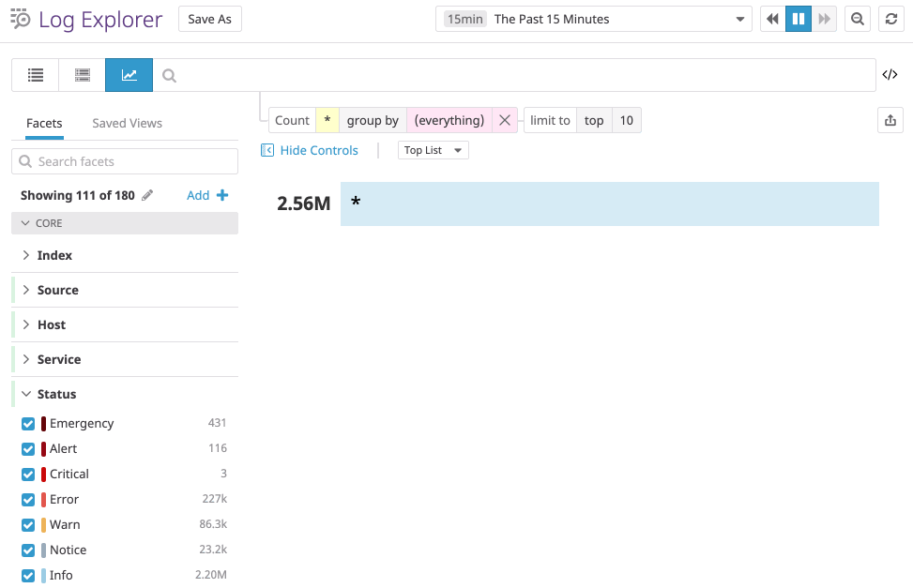Click the Search facets input field
Viewport: 913px width, 588px height.
[x=125, y=161]
